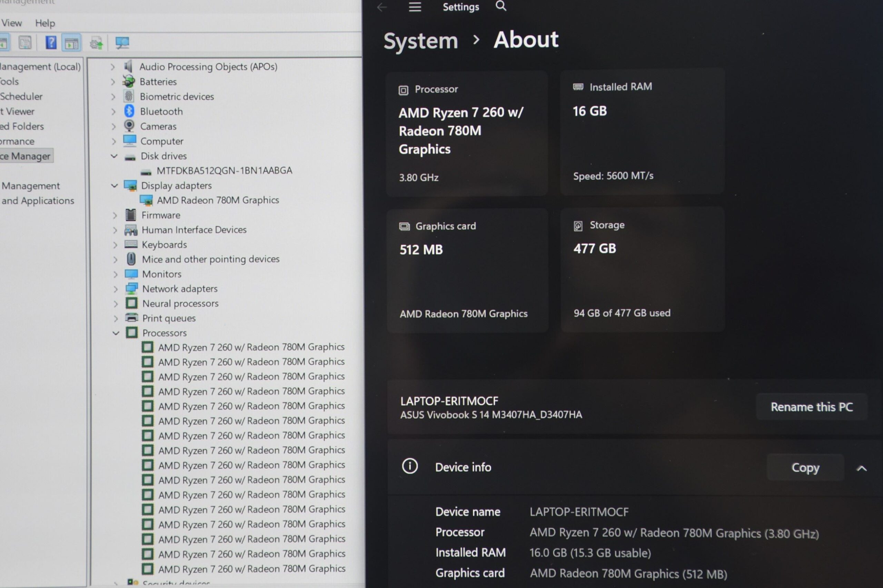Expand the Firmware node chevron

click(x=115, y=215)
